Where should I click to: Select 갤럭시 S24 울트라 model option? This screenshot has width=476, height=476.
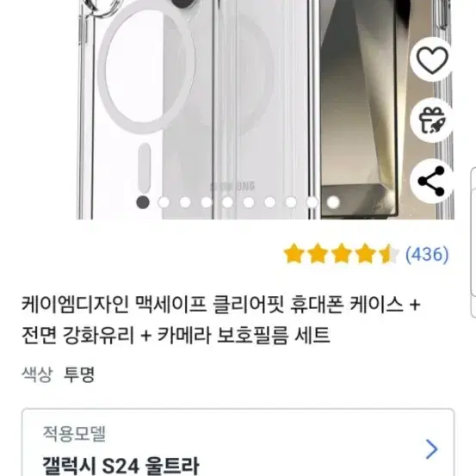(x=121, y=466)
